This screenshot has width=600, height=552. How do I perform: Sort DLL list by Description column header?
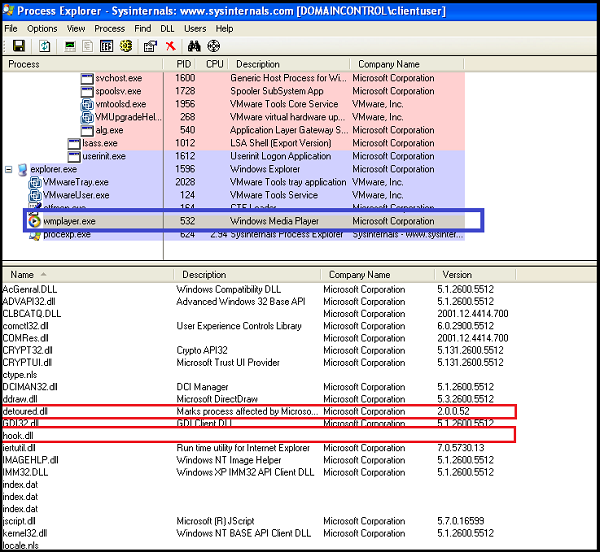[x=247, y=275]
